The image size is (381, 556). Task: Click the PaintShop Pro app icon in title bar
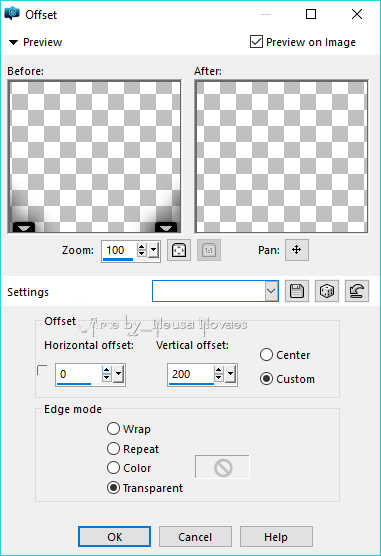click(x=12, y=13)
